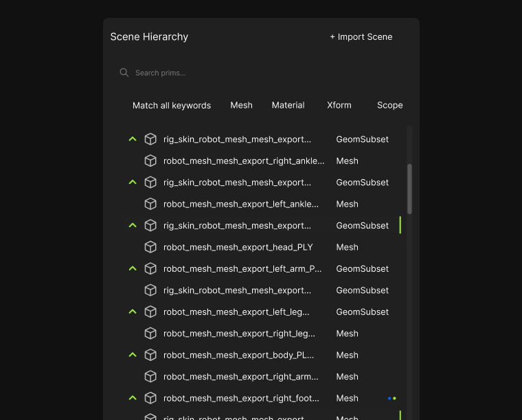The height and width of the screenshot is (420, 522).
Task: Select robot_mesh_mesh_export_body_PL name
Action: tap(238, 355)
